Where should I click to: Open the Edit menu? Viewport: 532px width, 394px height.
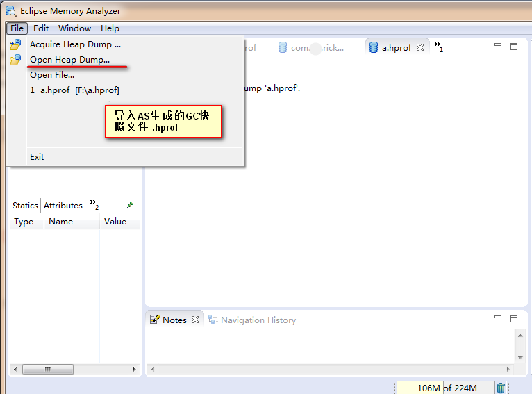tap(41, 28)
